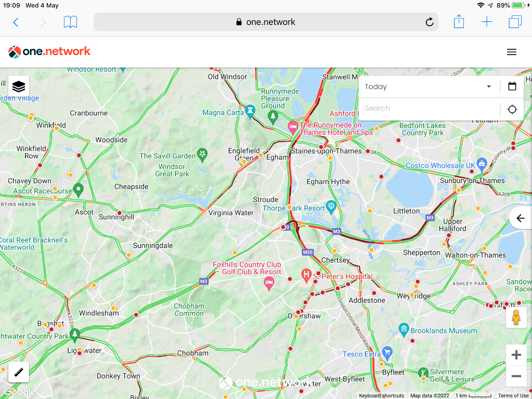The width and height of the screenshot is (532, 399).
Task: Click the Chertsey town label
Action: tap(335, 260)
